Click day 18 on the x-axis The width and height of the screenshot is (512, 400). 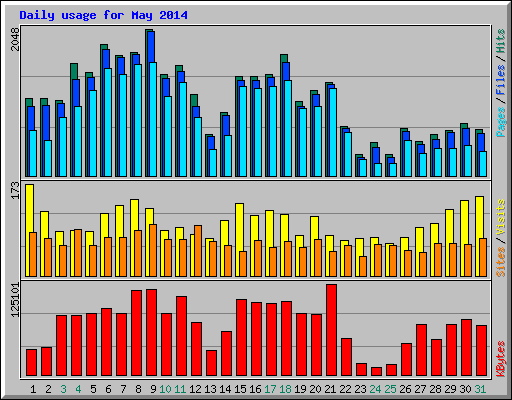click(x=285, y=389)
